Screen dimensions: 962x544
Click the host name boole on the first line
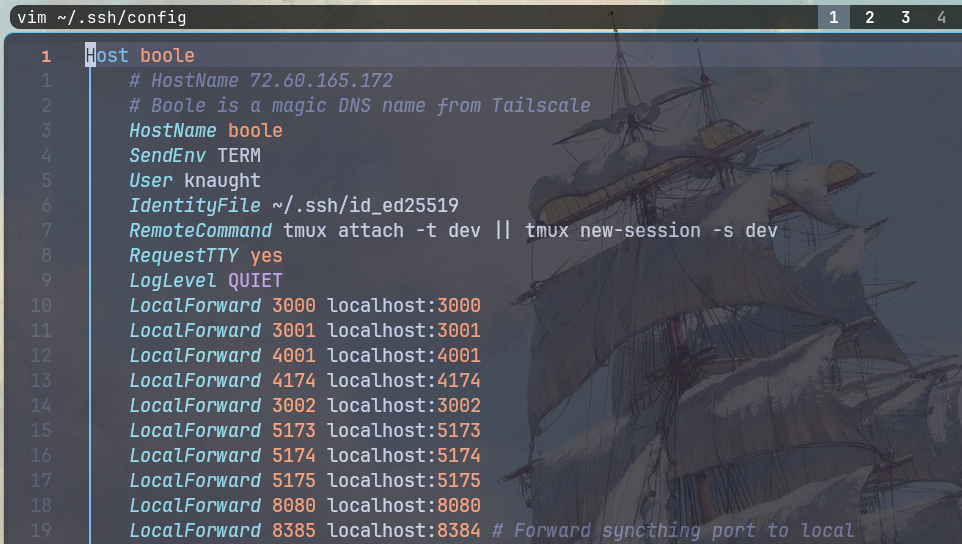pyautogui.click(x=167, y=55)
